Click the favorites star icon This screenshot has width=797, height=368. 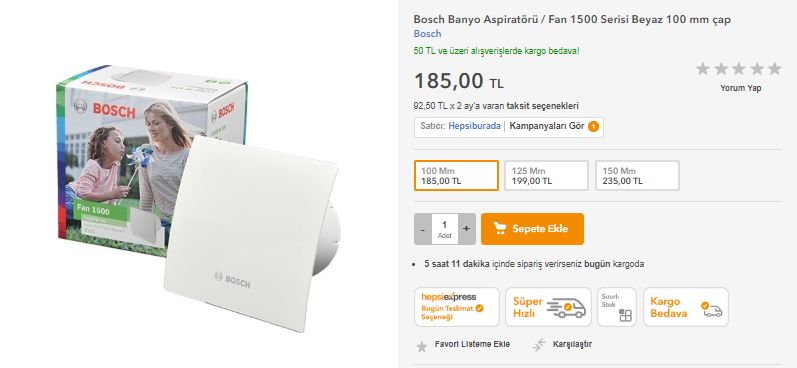[421, 347]
